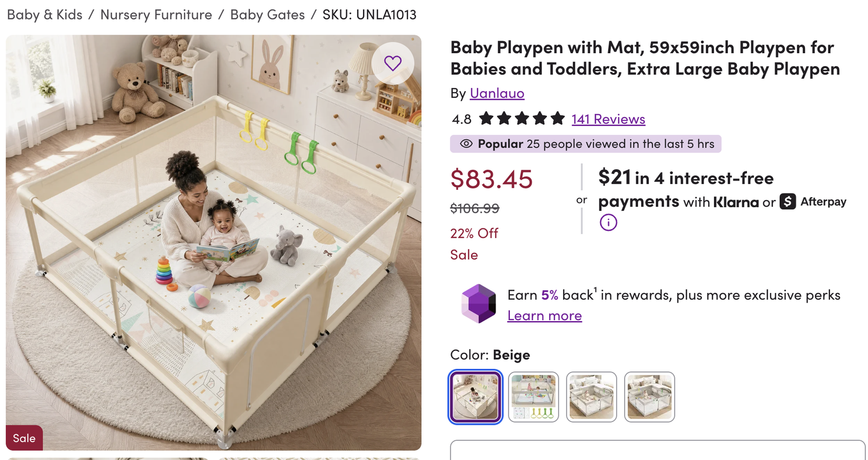This screenshot has width=868, height=460.
Task: Click Learn more about rewards
Action: click(x=545, y=316)
